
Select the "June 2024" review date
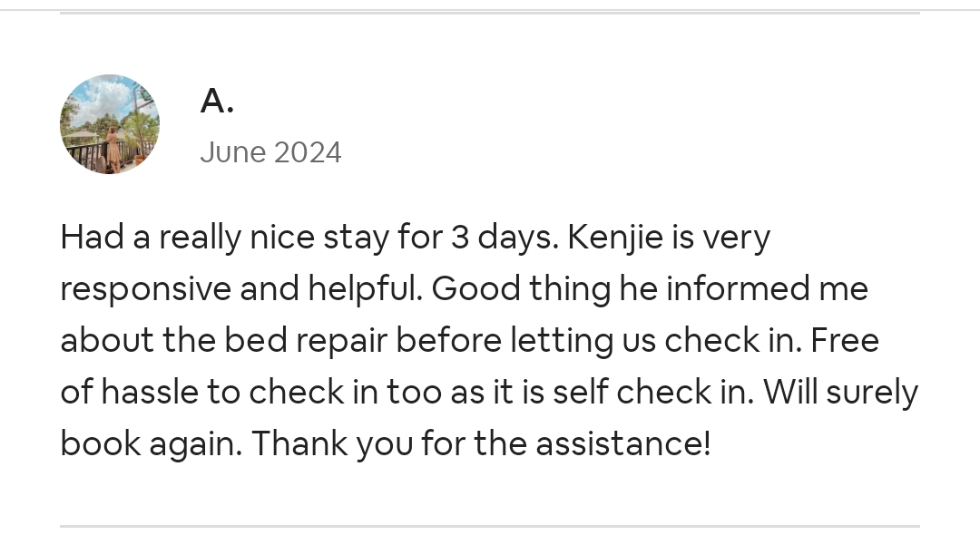pos(270,152)
